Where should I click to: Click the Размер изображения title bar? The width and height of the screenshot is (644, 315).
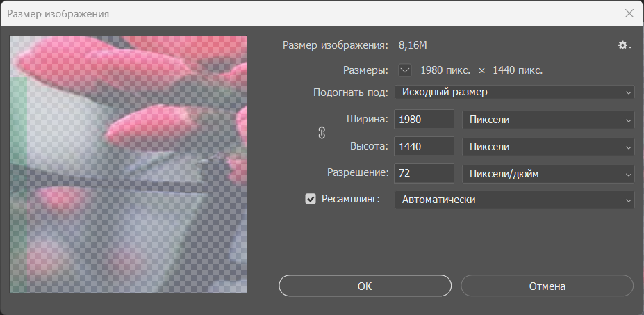pyautogui.click(x=278, y=13)
